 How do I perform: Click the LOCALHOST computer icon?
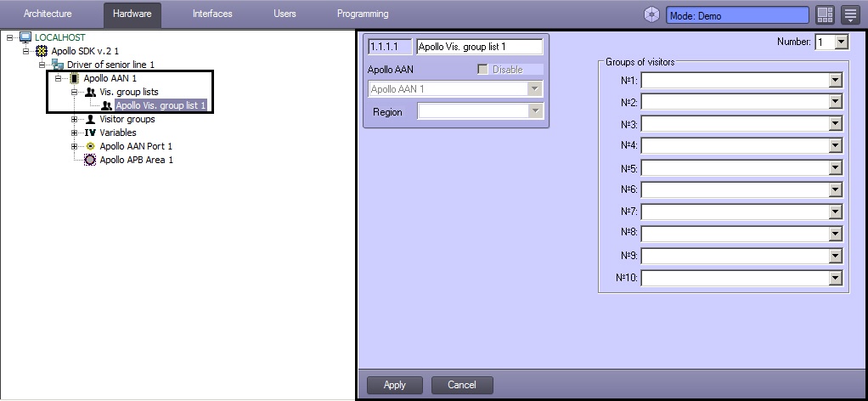25,37
